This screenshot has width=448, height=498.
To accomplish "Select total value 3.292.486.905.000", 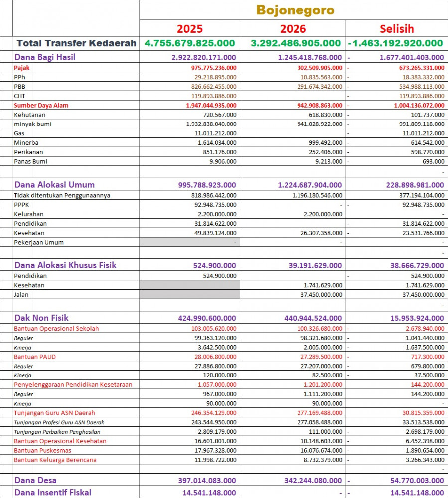I will tap(296, 43).
